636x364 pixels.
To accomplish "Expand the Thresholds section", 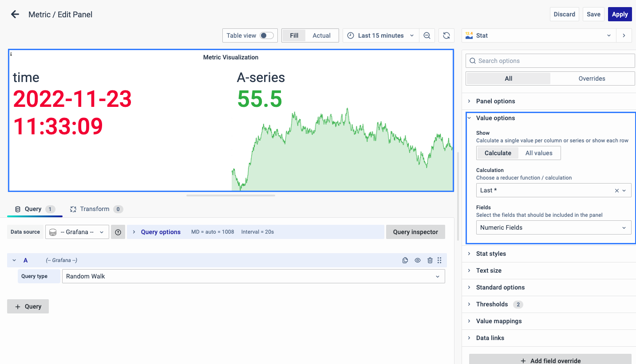I will 492,304.
